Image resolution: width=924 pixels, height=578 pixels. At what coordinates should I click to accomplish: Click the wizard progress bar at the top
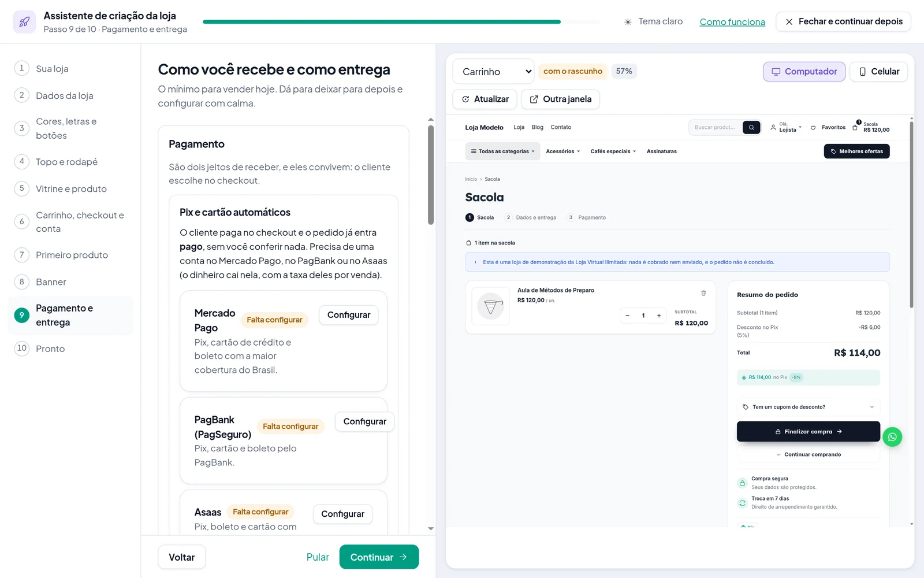click(x=401, y=22)
